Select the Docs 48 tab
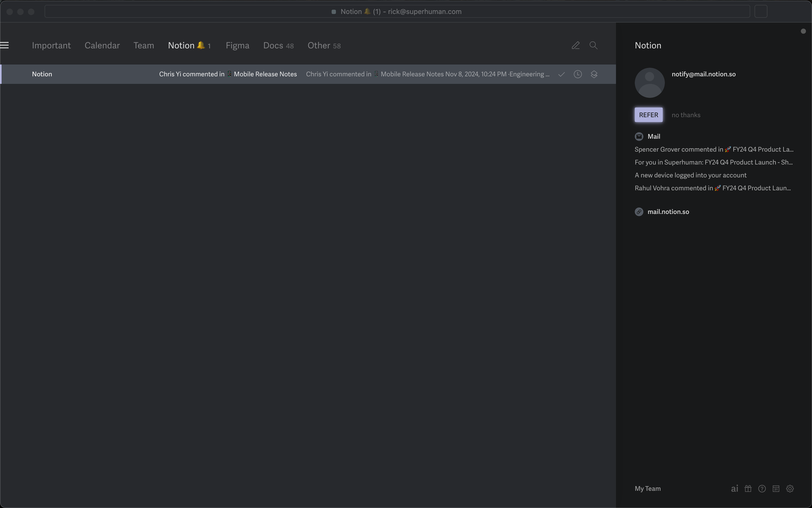 (x=278, y=45)
